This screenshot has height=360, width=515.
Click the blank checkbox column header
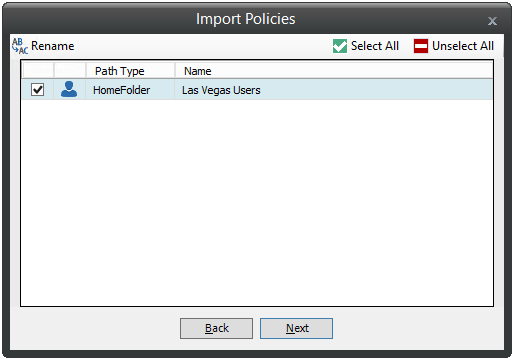pos(38,71)
